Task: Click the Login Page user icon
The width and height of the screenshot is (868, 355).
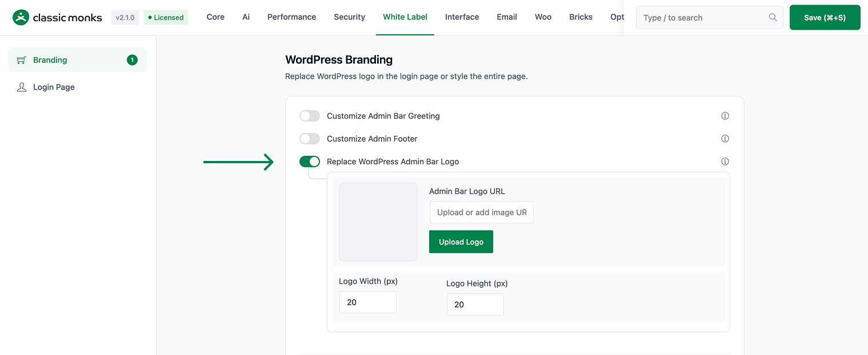Action: coord(22,87)
